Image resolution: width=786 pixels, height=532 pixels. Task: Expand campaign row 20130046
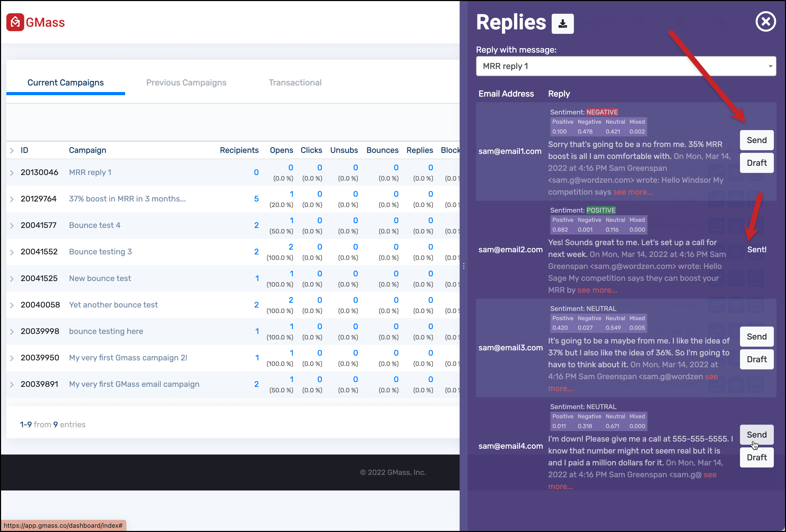[x=12, y=173]
